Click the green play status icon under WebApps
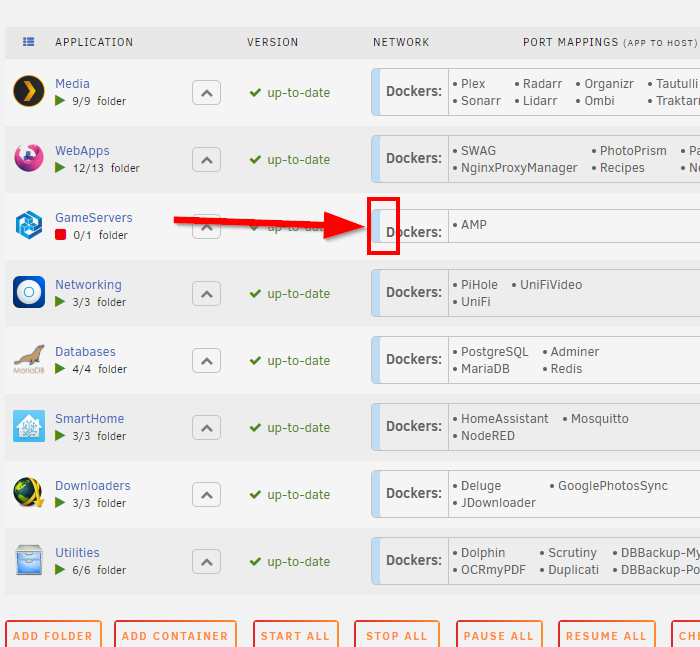This screenshot has height=647, width=700. pos(60,168)
